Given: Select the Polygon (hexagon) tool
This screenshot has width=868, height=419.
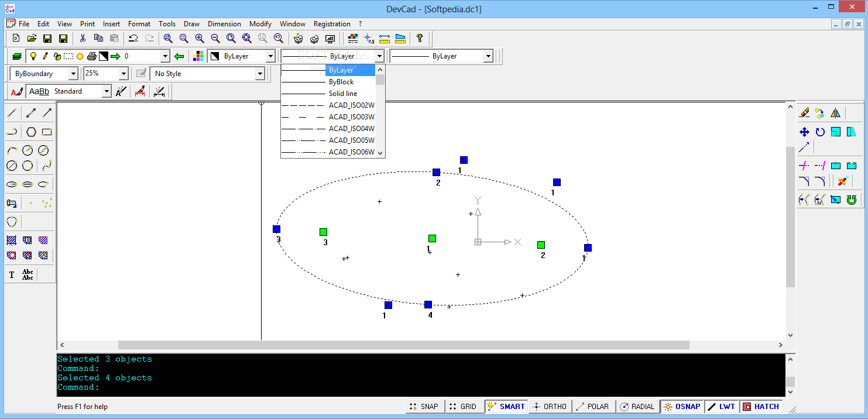Looking at the screenshot, I should (x=31, y=132).
